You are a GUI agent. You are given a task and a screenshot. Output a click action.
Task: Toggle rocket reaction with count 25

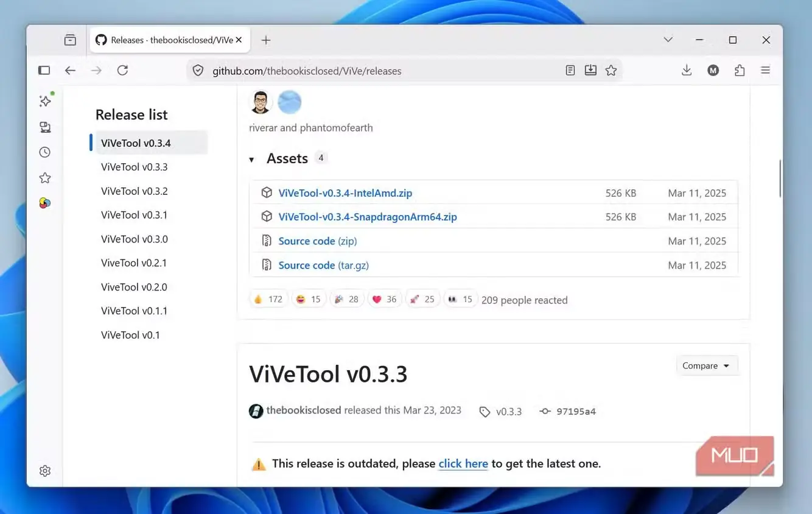pyautogui.click(x=422, y=299)
